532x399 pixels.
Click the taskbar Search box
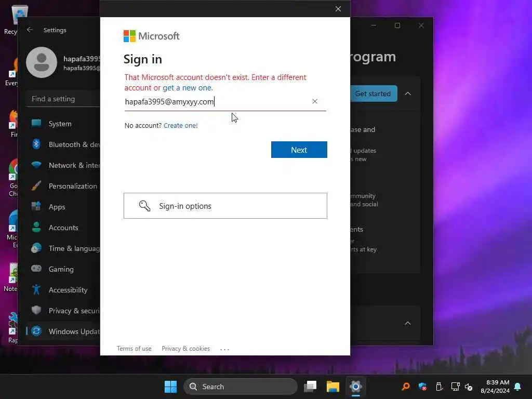coord(241,387)
